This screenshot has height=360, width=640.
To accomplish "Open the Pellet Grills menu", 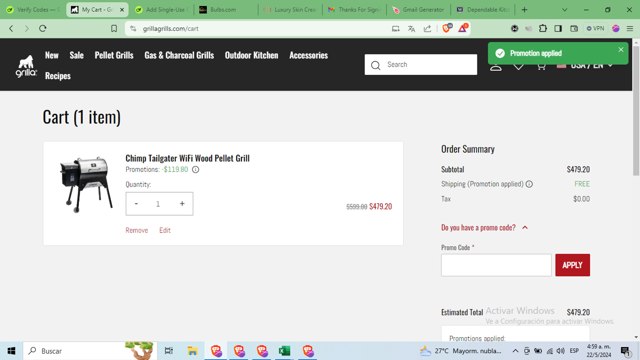I will [x=114, y=55].
